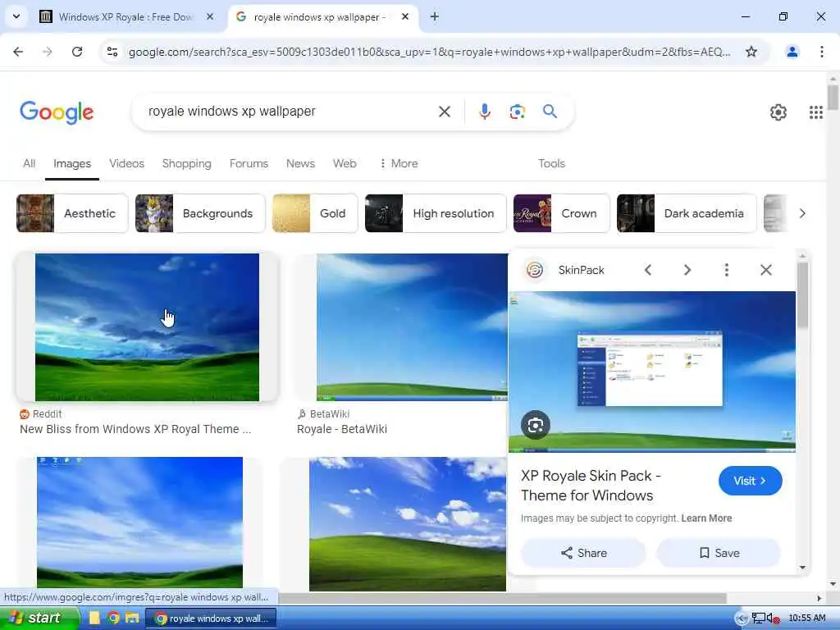Close the Windows XP Royale tab

(210, 16)
